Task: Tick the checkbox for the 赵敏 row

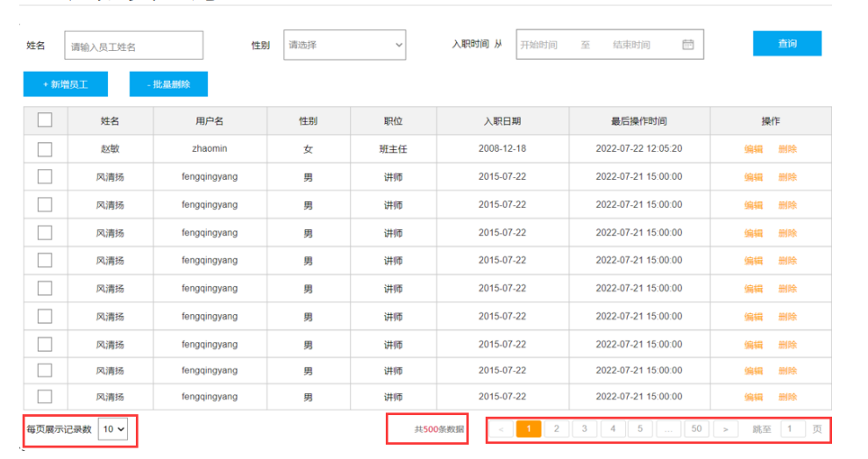Action: click(45, 149)
